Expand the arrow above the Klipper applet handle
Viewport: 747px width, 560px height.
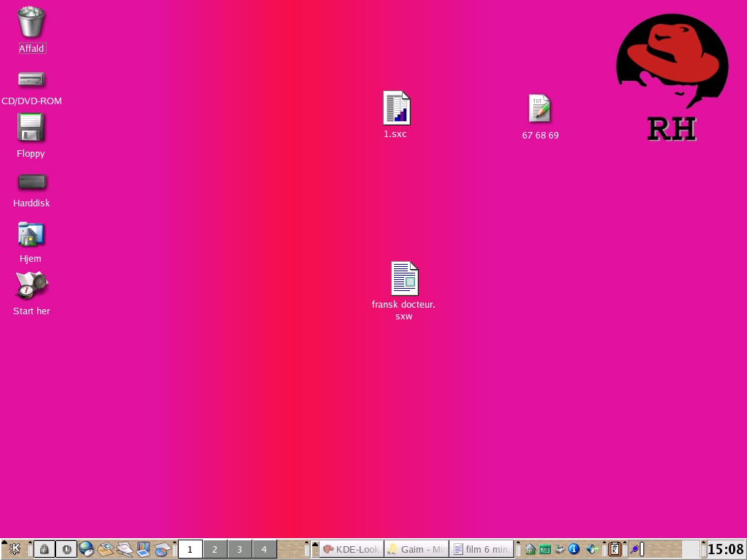click(x=604, y=542)
